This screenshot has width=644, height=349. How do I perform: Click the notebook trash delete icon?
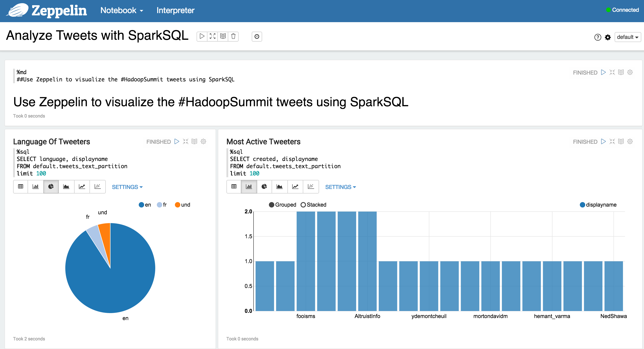click(233, 36)
